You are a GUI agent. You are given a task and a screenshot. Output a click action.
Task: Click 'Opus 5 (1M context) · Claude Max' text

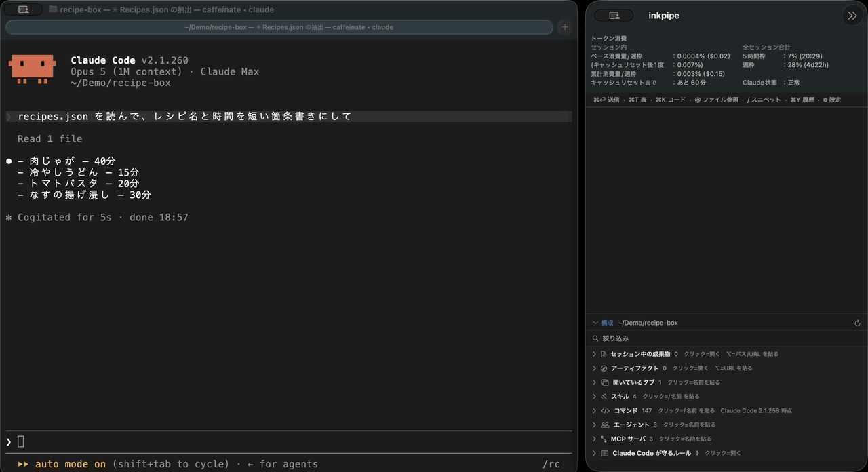pos(165,71)
